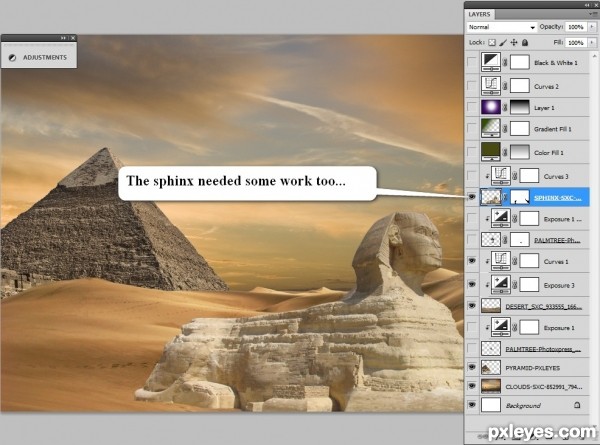Screen dimensions: 600x445
Task: Show the Black & White 1 layer
Action: (472, 62)
